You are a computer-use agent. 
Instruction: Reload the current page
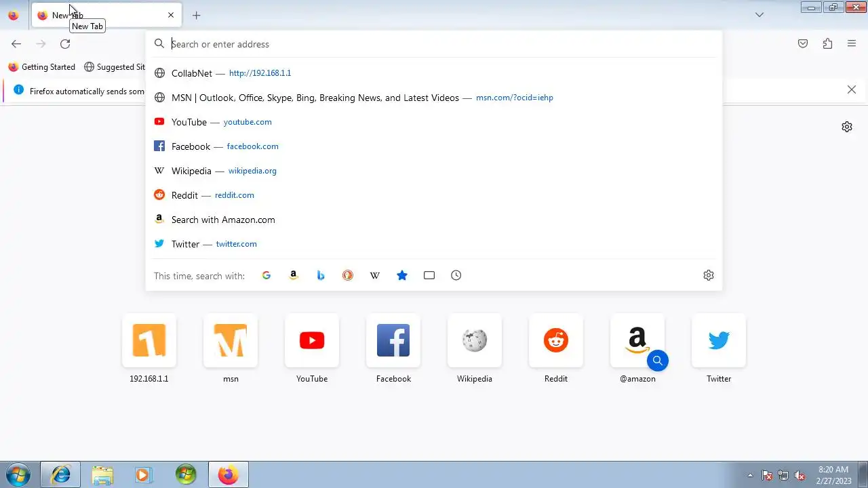[x=65, y=44]
